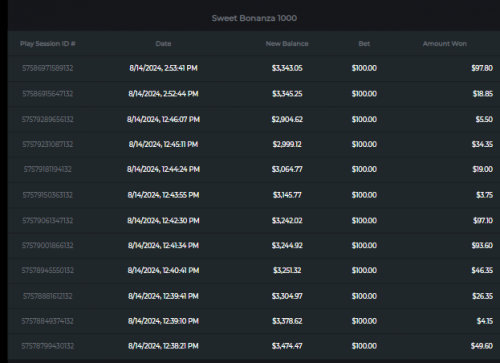Click the amount won $3.75
The height and width of the screenshot is (363, 500).
(x=484, y=195)
